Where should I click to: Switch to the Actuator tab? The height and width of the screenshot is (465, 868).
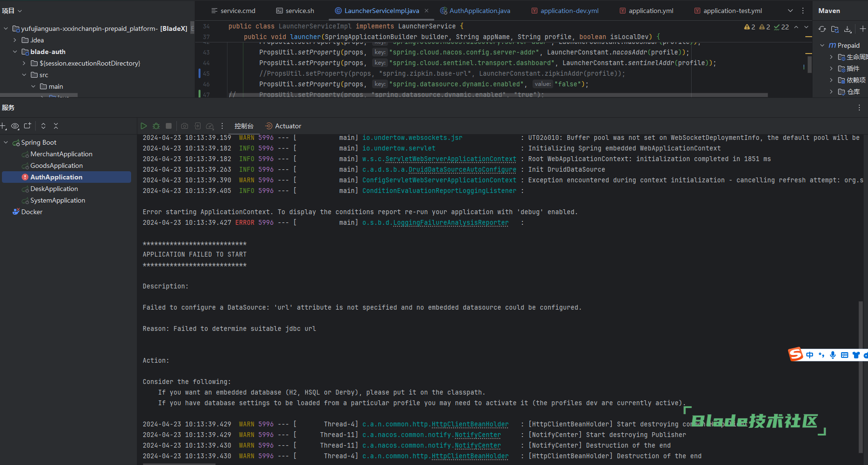pyautogui.click(x=283, y=126)
